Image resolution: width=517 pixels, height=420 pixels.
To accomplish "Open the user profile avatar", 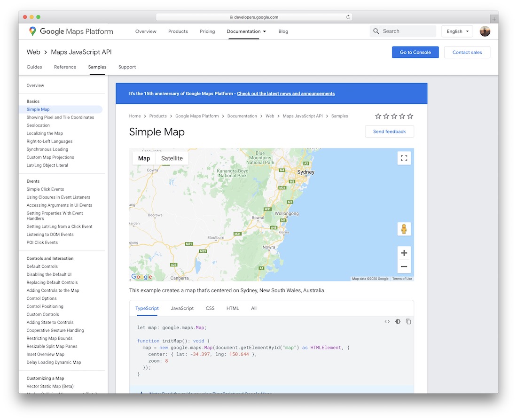I will [485, 31].
